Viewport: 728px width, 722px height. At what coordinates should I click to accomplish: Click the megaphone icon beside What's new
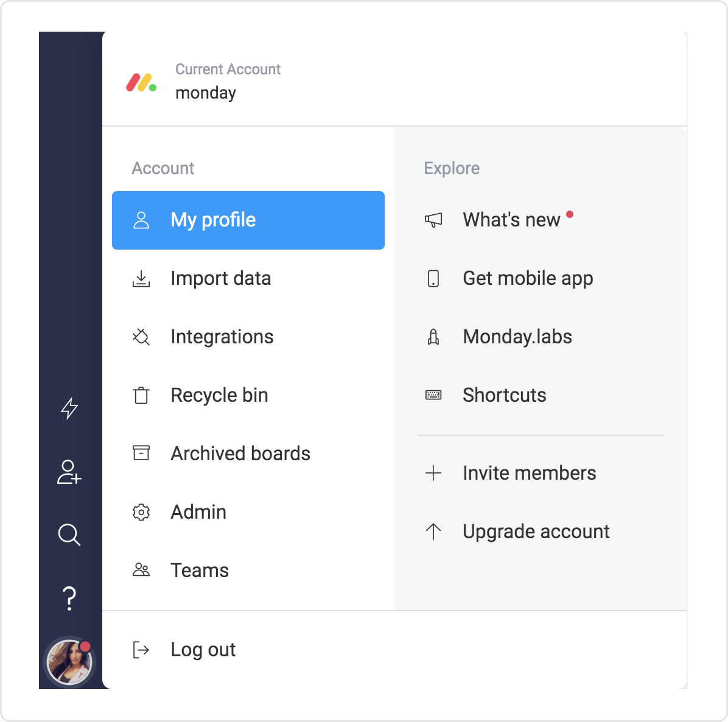[433, 220]
